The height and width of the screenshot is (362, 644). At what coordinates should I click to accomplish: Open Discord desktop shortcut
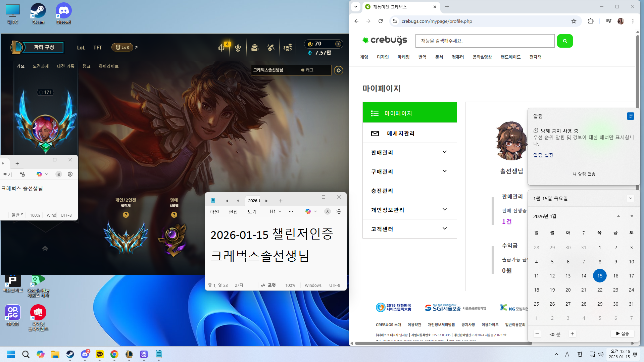[63, 14]
